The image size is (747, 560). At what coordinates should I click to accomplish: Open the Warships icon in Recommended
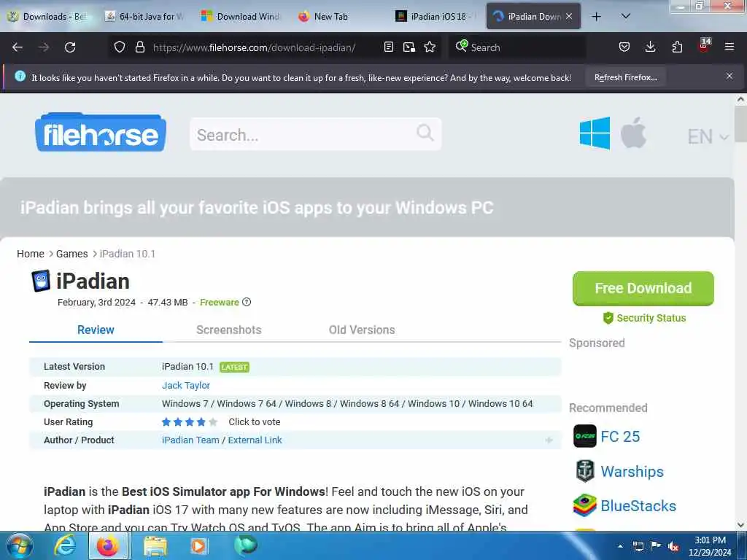point(584,471)
